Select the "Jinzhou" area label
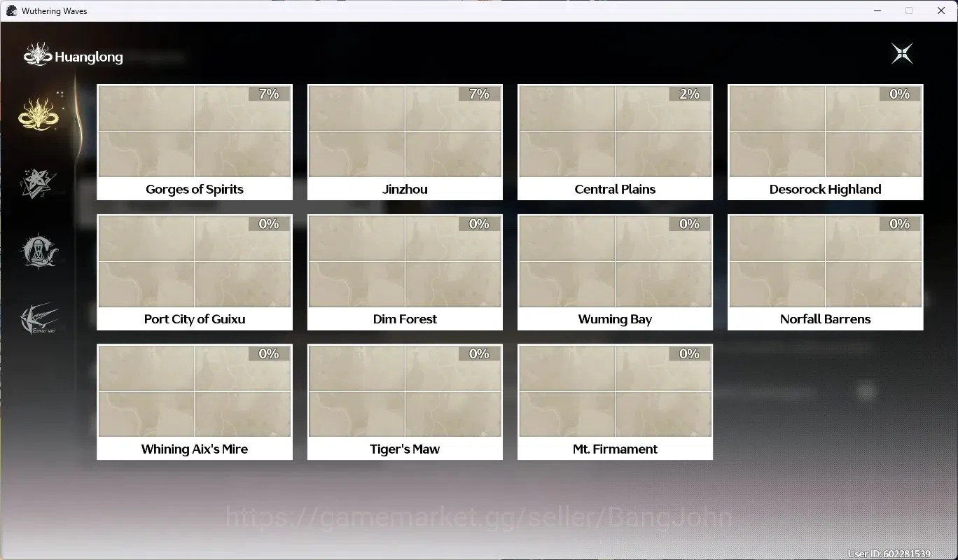 pyautogui.click(x=405, y=189)
